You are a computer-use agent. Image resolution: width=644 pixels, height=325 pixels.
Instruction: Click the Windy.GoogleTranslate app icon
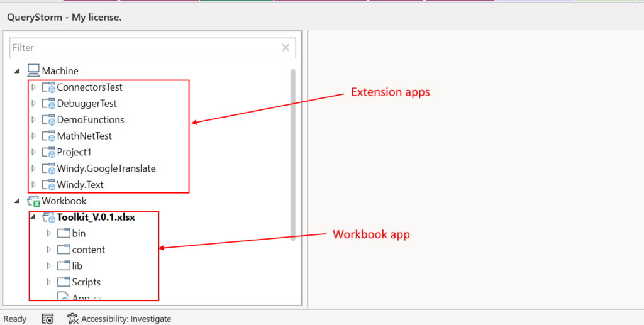(x=49, y=168)
